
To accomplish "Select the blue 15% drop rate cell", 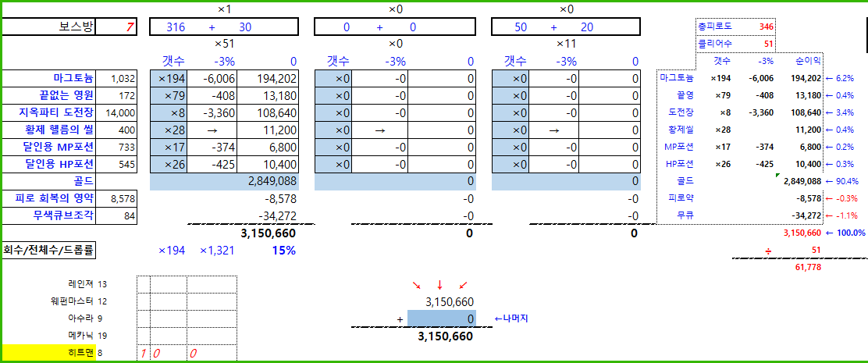I will 283,251.
